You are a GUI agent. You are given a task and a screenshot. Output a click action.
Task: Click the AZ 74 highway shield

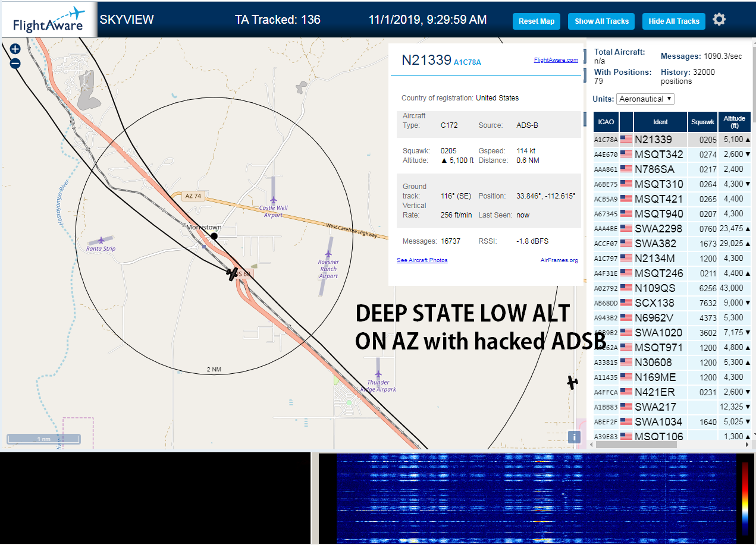193,196
